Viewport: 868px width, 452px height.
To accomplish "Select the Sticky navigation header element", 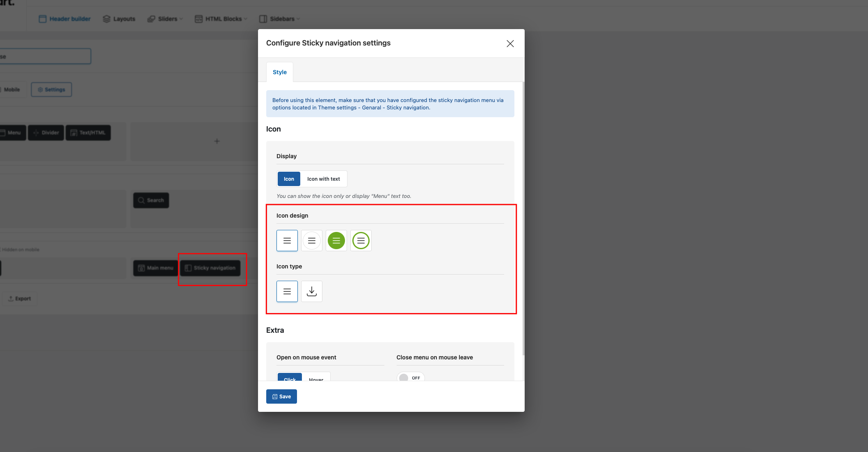I will point(210,268).
